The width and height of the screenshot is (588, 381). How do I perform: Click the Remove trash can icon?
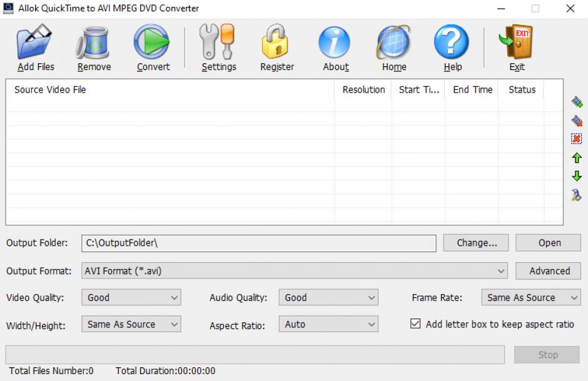click(x=94, y=43)
